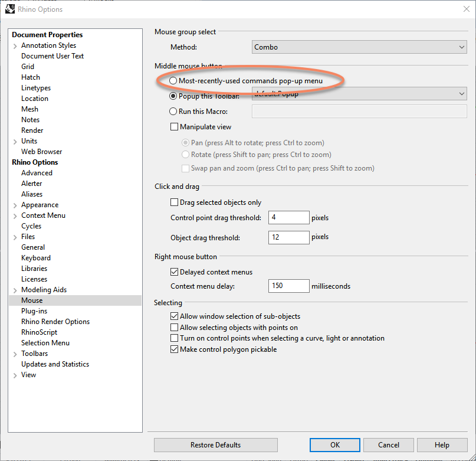The image size is (476, 461).
Task: Click the Document Properties heading
Action: 47,35
